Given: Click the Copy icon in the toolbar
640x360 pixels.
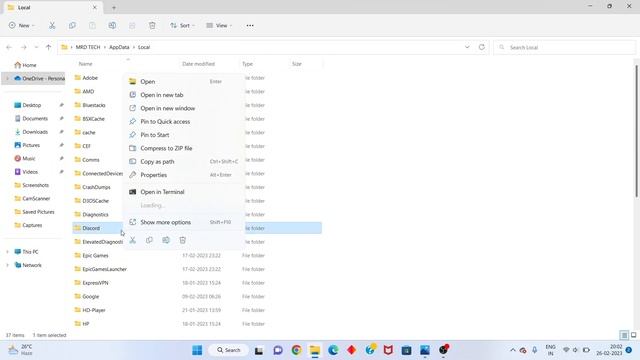Looking at the screenshot, I should click(72, 25).
